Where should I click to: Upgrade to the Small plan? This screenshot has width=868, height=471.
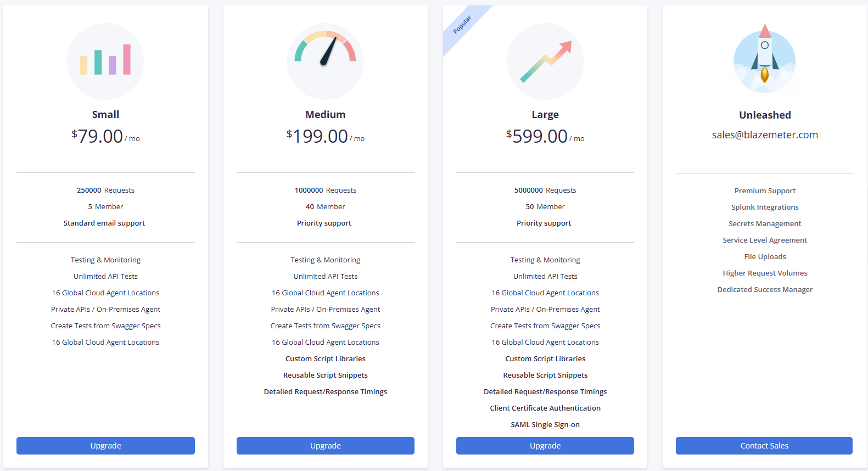click(105, 446)
